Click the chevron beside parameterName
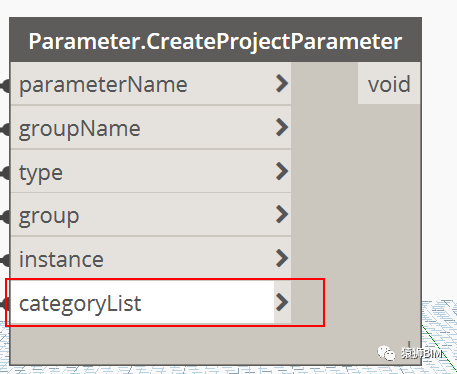The height and width of the screenshot is (374, 457). [x=282, y=83]
